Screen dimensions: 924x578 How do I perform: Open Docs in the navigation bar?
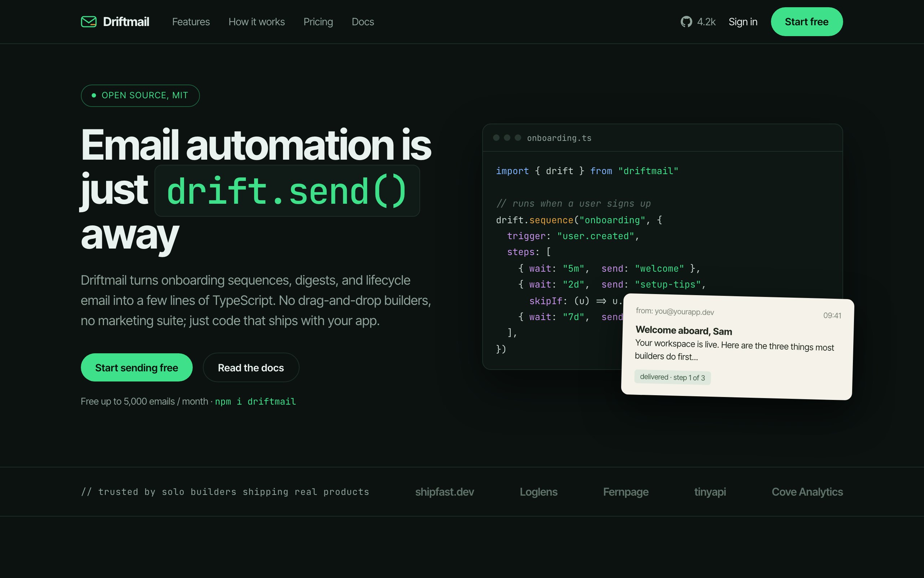[x=363, y=22]
